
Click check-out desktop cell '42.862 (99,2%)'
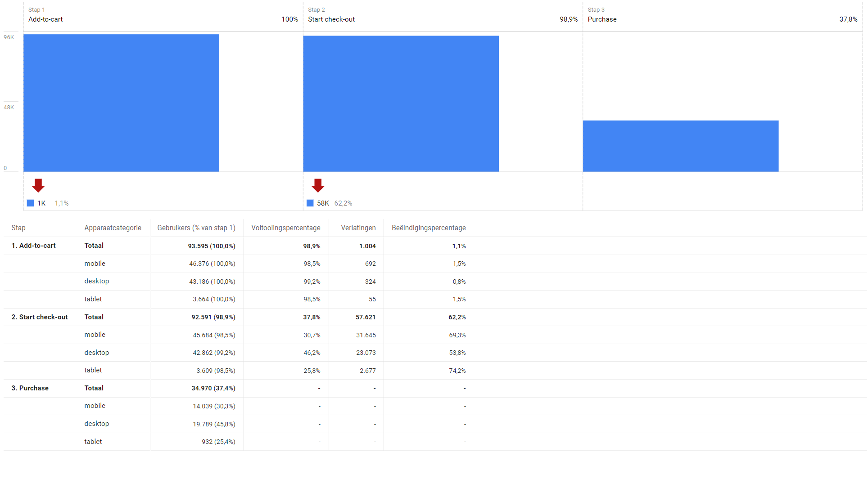tap(214, 353)
